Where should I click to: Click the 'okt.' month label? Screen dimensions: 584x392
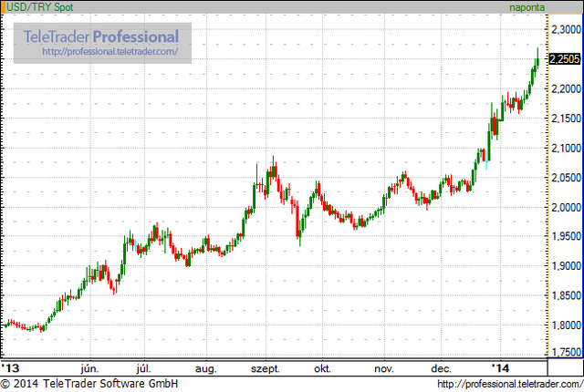pyautogui.click(x=322, y=368)
